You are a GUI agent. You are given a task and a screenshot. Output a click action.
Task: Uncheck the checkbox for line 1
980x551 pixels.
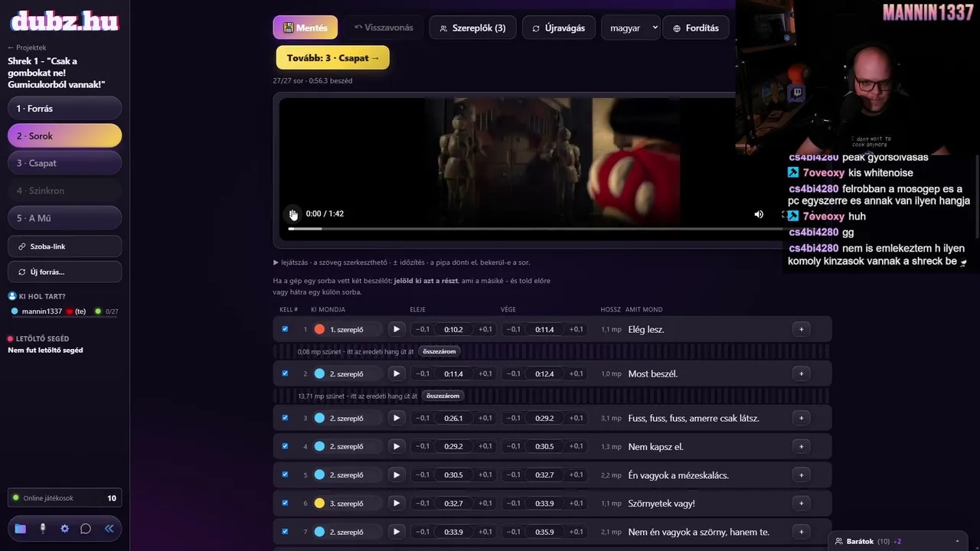(285, 329)
